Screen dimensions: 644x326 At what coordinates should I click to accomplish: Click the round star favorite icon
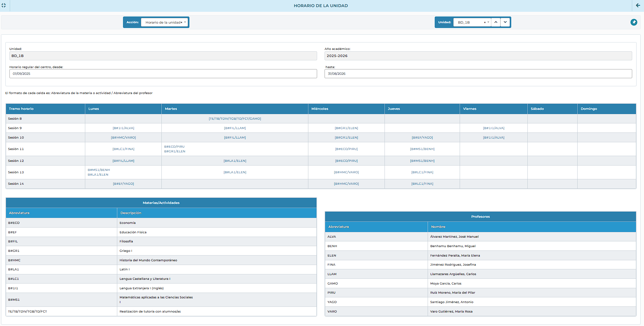pyautogui.click(x=634, y=22)
